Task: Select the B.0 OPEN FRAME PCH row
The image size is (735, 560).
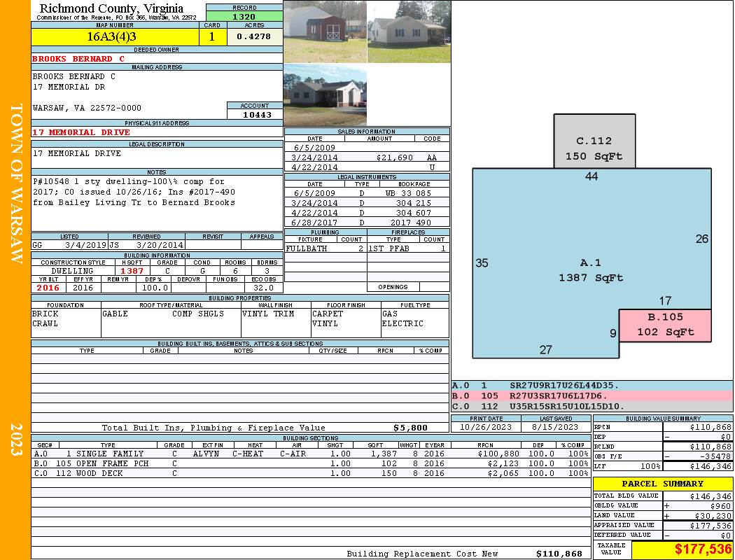Action: (x=311, y=463)
